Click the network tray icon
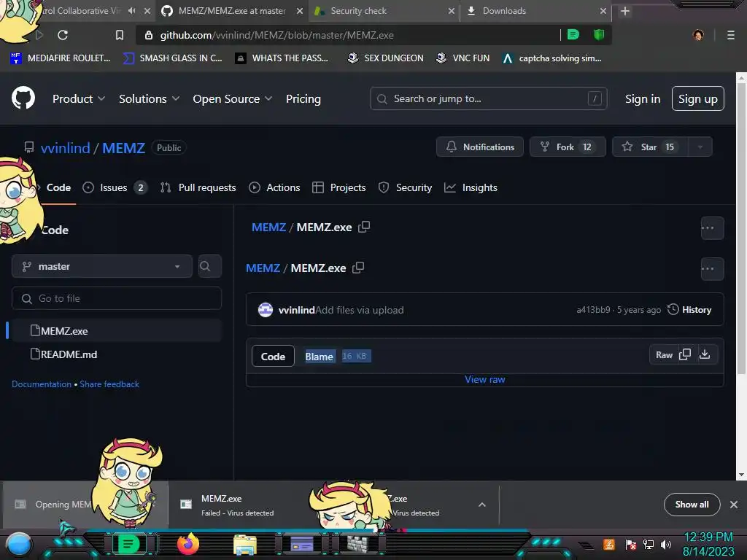 [649, 544]
